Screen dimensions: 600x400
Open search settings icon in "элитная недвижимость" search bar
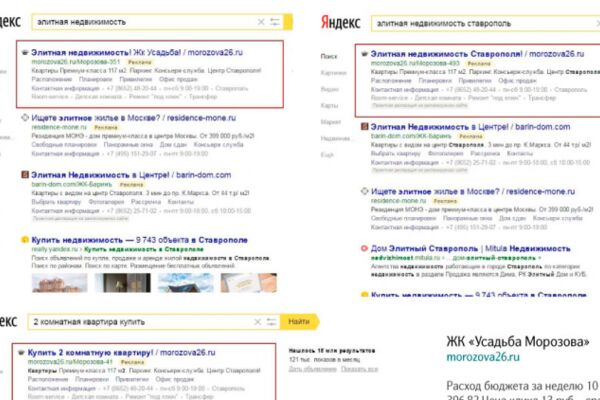click(x=275, y=22)
